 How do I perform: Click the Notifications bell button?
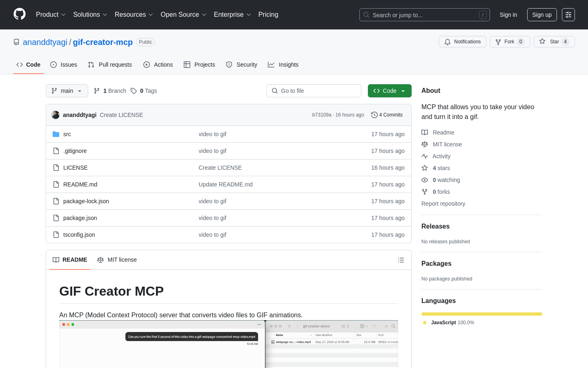click(x=463, y=42)
